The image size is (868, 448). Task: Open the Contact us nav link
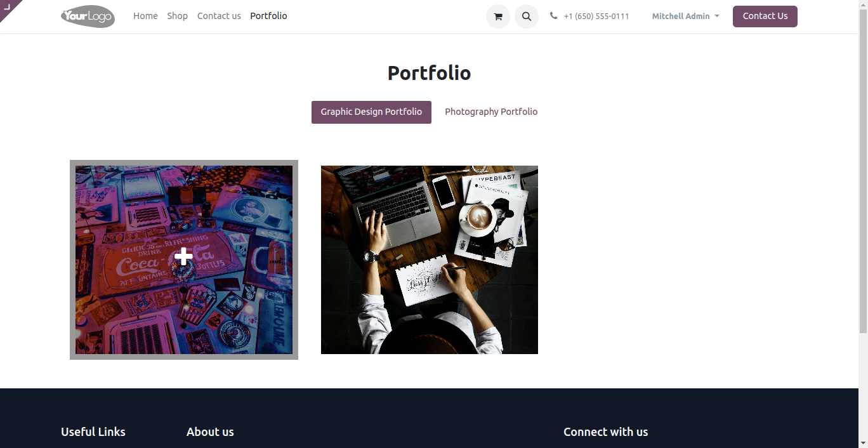click(219, 16)
